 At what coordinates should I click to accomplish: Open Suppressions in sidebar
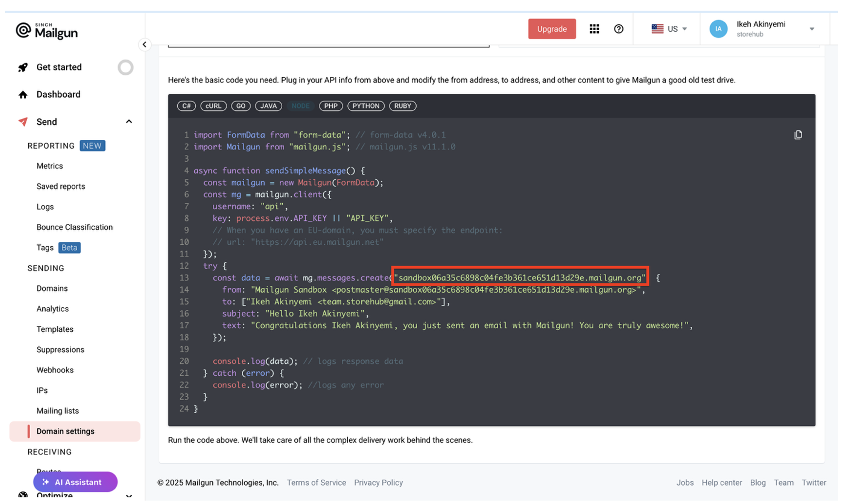[x=60, y=350]
